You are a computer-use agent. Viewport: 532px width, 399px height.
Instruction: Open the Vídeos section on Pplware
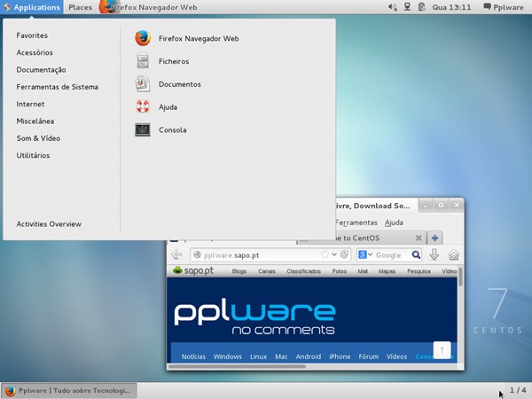396,356
